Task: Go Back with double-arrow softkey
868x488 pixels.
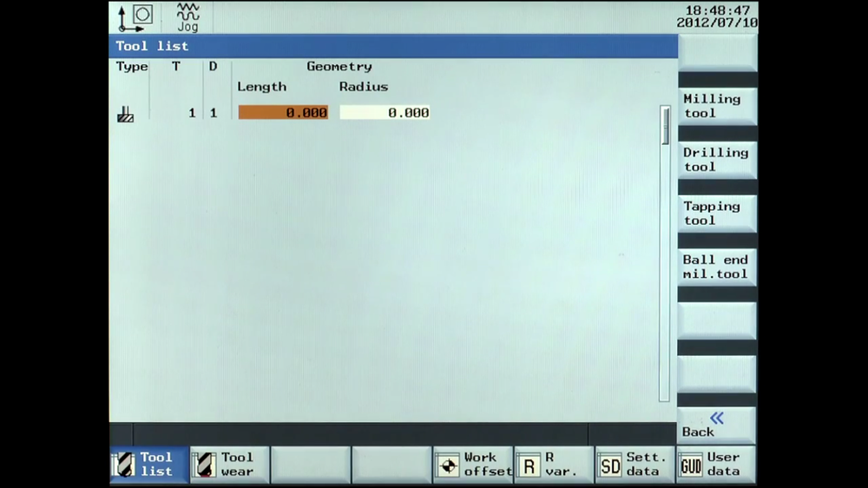Action: tap(717, 425)
